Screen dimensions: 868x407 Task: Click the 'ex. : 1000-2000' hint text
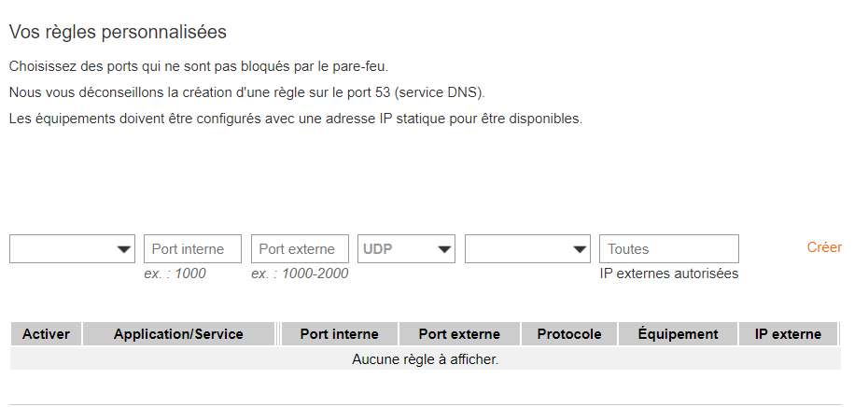click(x=299, y=274)
